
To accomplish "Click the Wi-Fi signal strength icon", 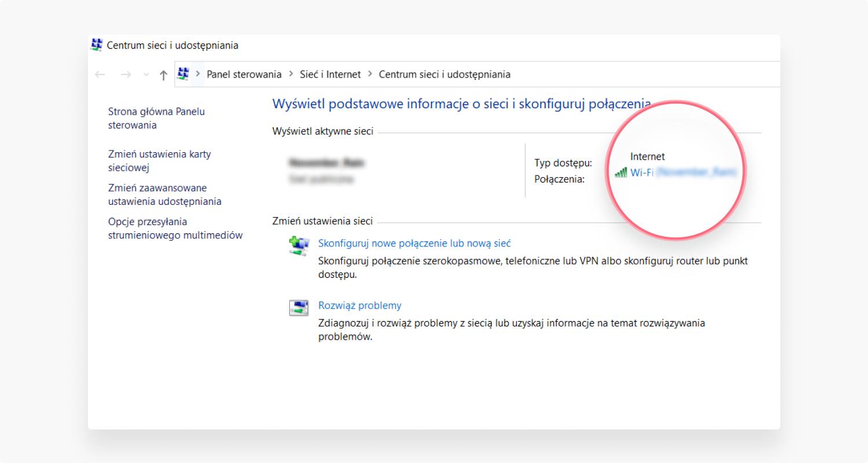I will tap(621, 172).
